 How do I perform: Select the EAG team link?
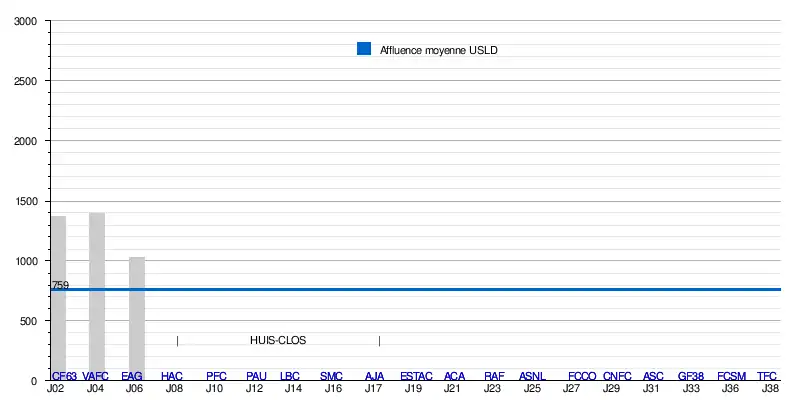(x=132, y=376)
